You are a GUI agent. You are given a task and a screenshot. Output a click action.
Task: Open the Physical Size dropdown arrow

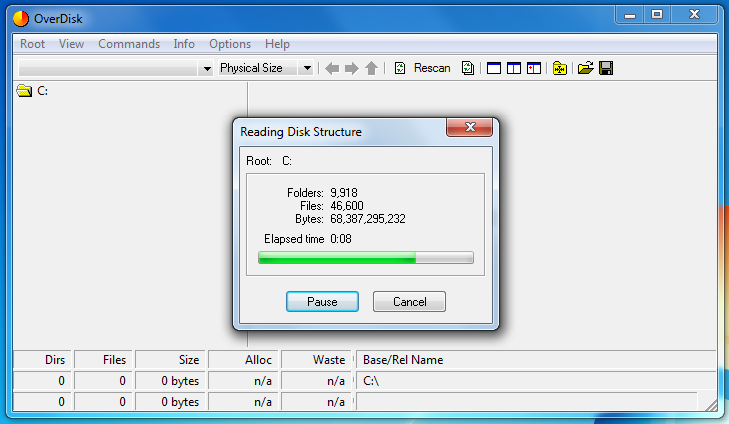[x=307, y=68]
